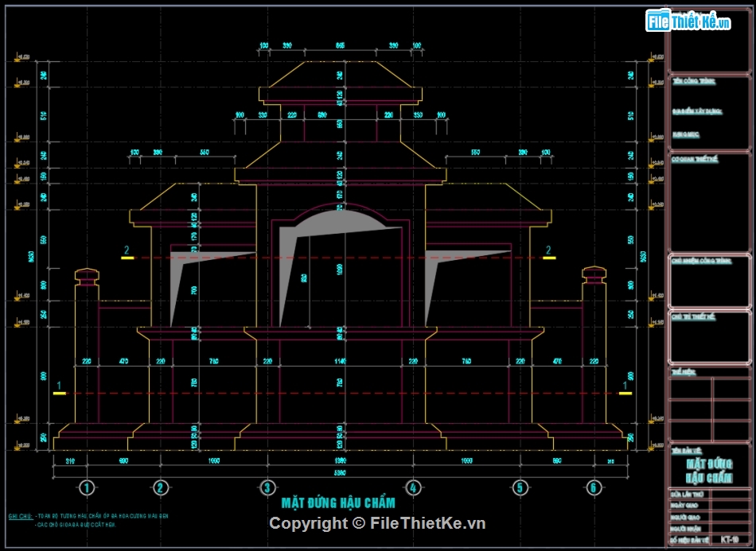Expand the TÊN CÔNG TRÌNH title block field
The width and height of the screenshot is (756, 551).
[693, 82]
